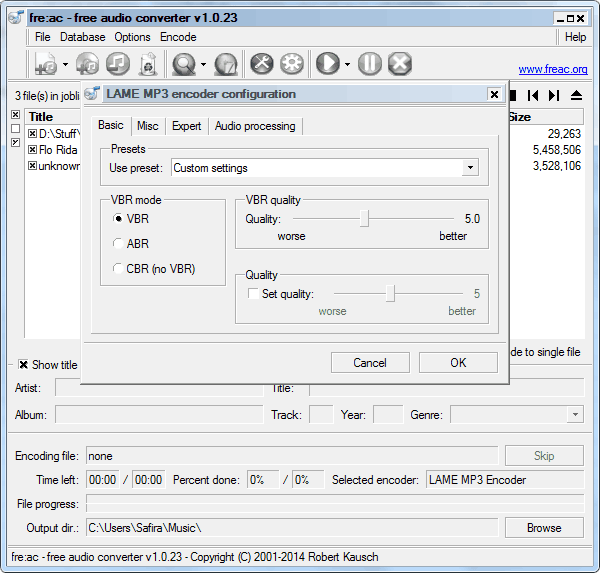The width and height of the screenshot is (600, 573).
Task: Select the ABR radio button
Action: 118,243
